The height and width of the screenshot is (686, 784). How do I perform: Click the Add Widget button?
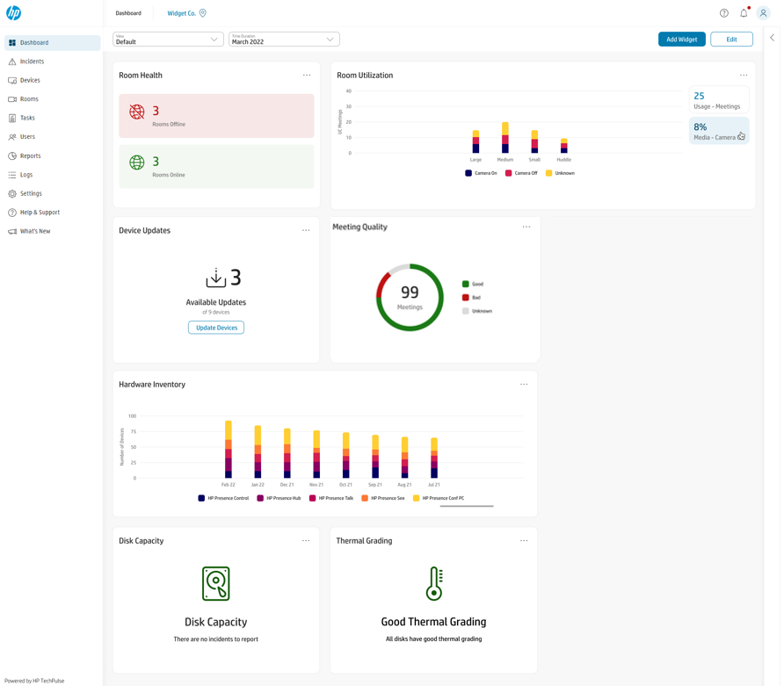[681, 40]
